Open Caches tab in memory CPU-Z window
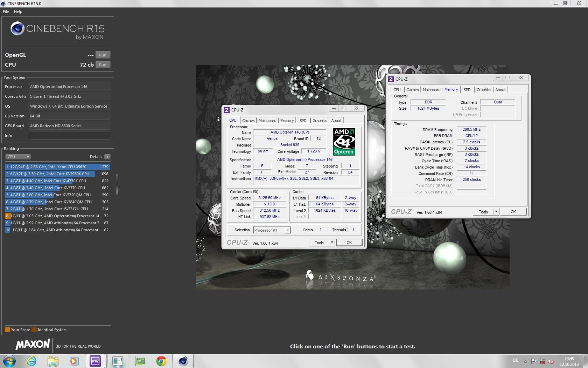 tap(413, 90)
